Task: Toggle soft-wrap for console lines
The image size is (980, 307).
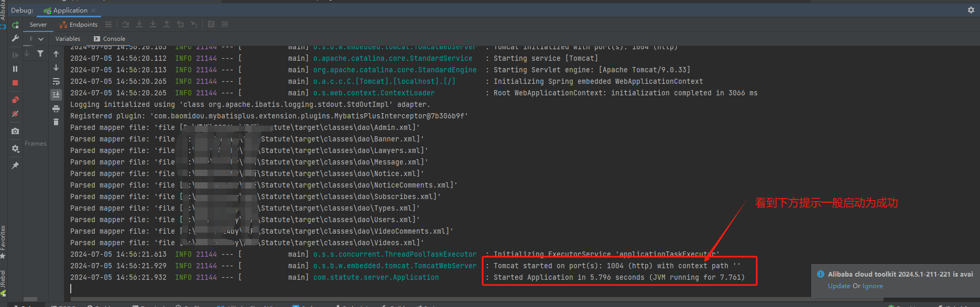Action: click(56, 81)
